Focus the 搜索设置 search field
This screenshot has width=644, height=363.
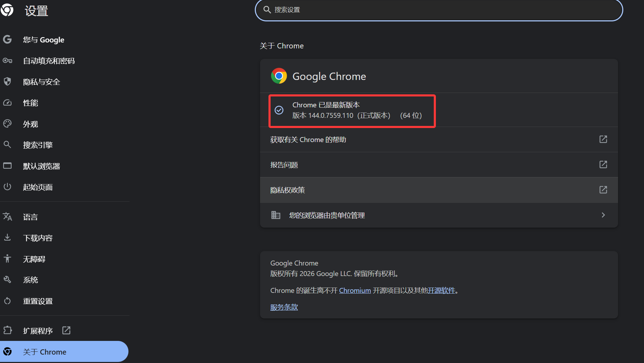439,10
